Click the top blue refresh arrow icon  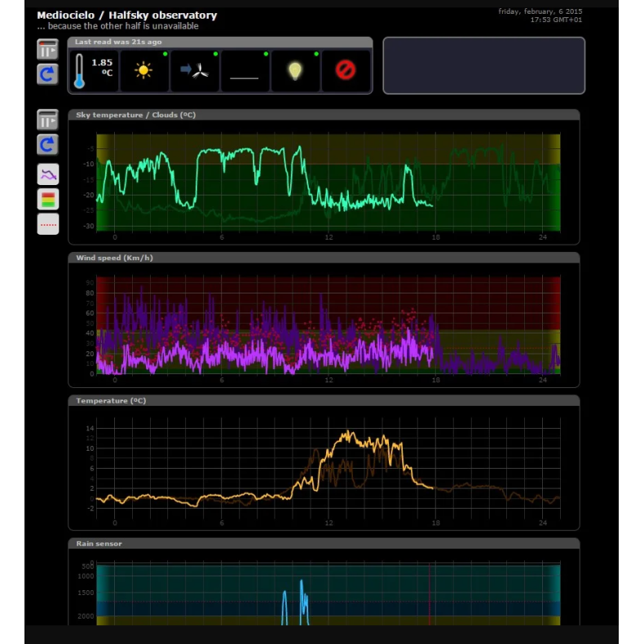(47, 74)
